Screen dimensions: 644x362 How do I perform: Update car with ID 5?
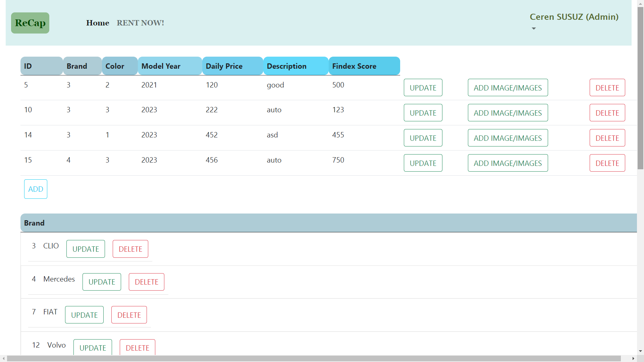click(423, 88)
